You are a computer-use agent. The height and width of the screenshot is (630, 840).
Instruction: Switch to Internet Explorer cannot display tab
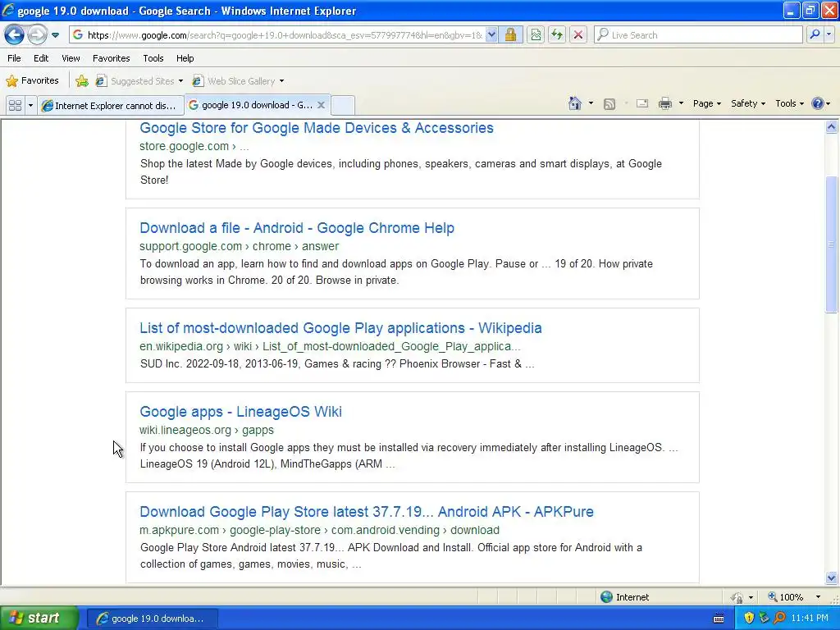click(111, 105)
